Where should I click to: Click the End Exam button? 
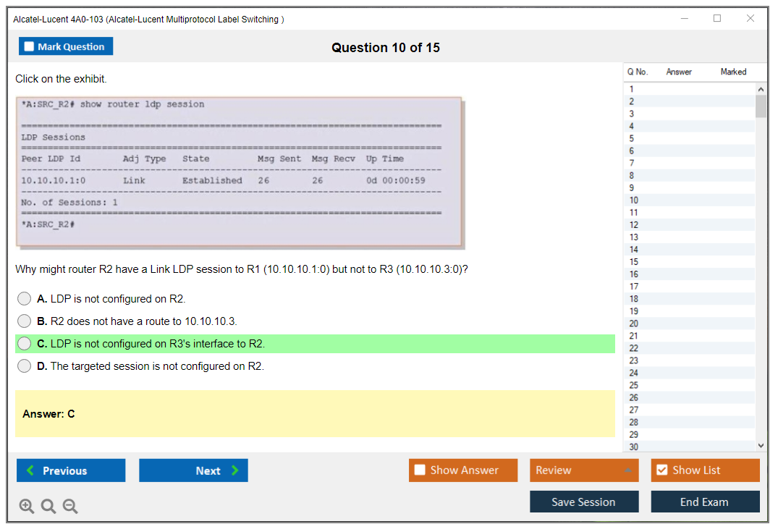tap(705, 502)
